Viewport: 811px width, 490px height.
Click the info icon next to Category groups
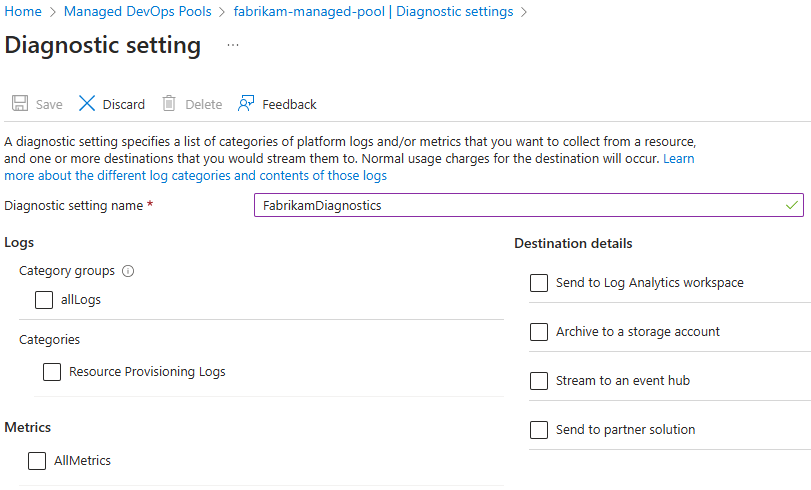[128, 271]
